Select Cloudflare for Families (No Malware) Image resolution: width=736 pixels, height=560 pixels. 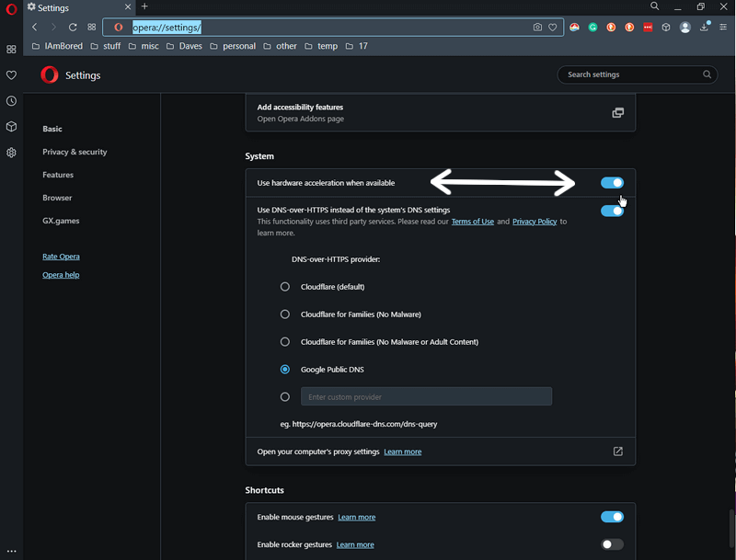point(285,314)
